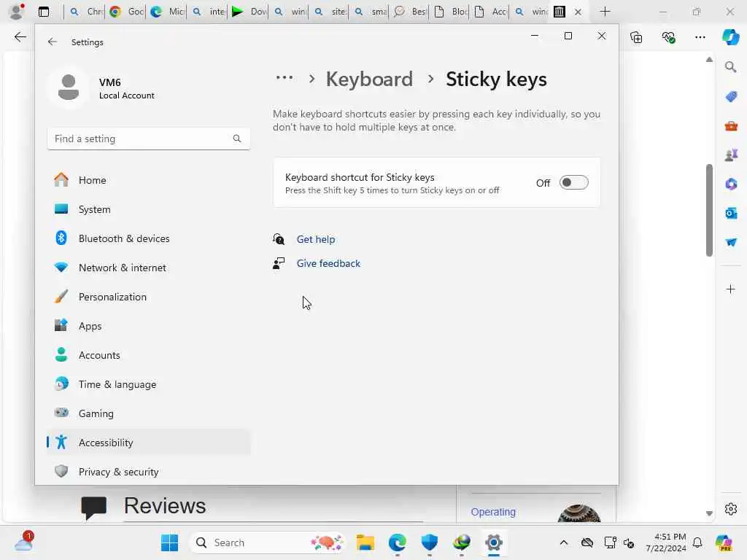Open Copilot in Edge toolbar

[730, 36]
